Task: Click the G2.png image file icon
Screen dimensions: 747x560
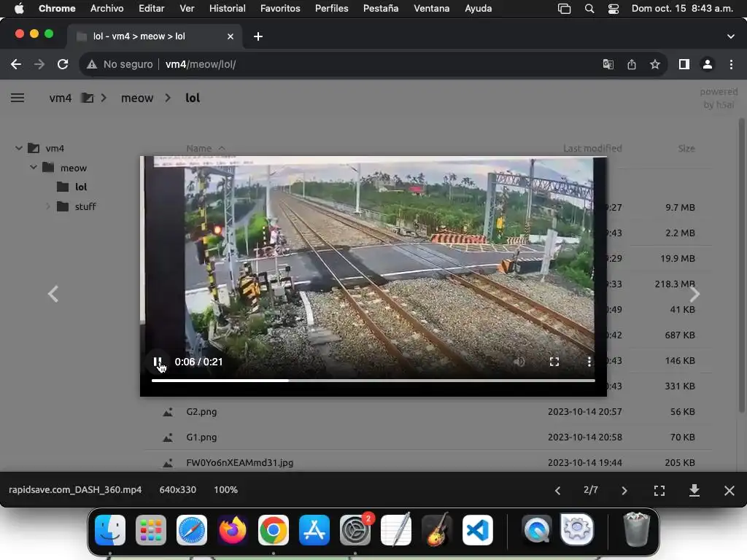Action: [168, 412]
